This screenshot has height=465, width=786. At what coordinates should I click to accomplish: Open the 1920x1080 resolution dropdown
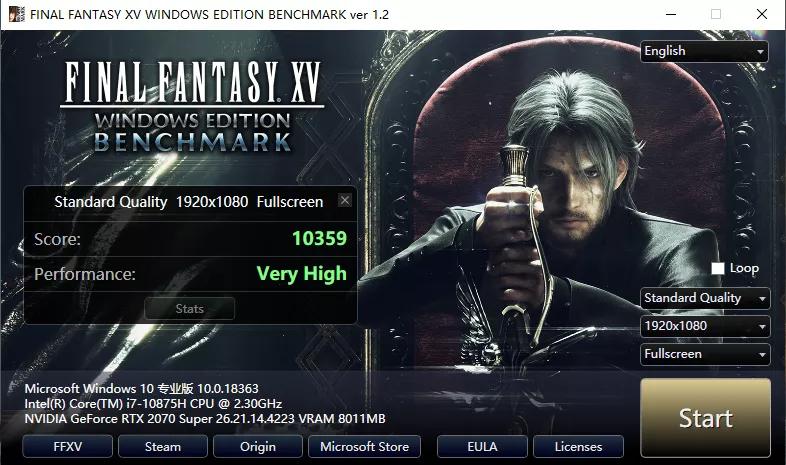(705, 326)
